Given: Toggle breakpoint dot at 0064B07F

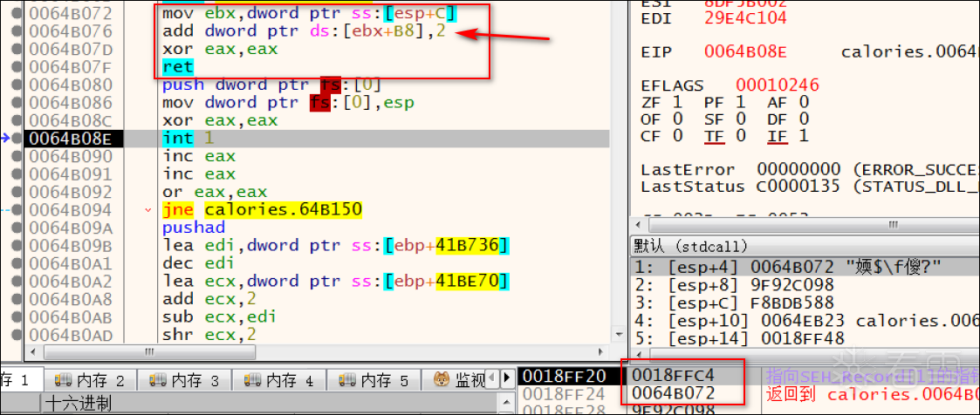Looking at the screenshot, I should point(17,67).
